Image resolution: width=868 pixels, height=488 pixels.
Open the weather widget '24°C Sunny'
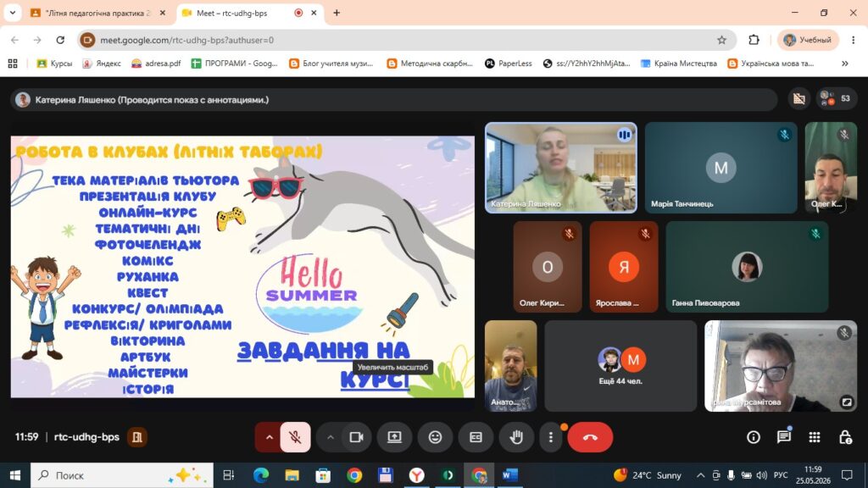[647, 475]
